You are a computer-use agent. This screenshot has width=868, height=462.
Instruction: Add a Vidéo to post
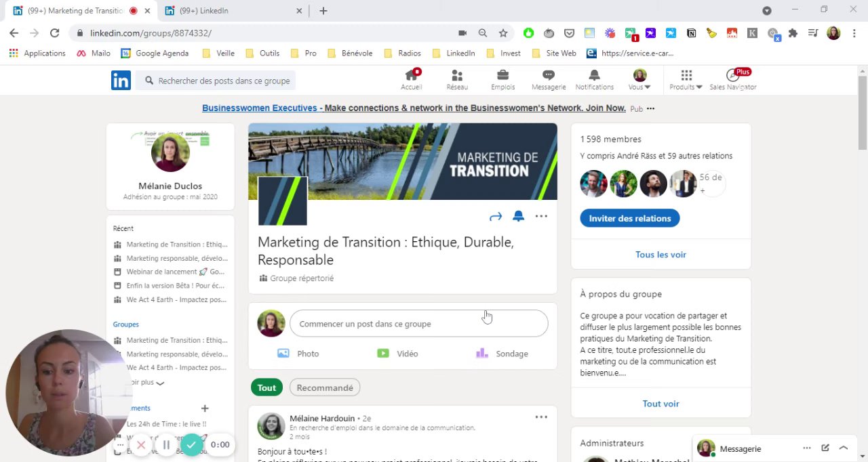click(x=397, y=354)
